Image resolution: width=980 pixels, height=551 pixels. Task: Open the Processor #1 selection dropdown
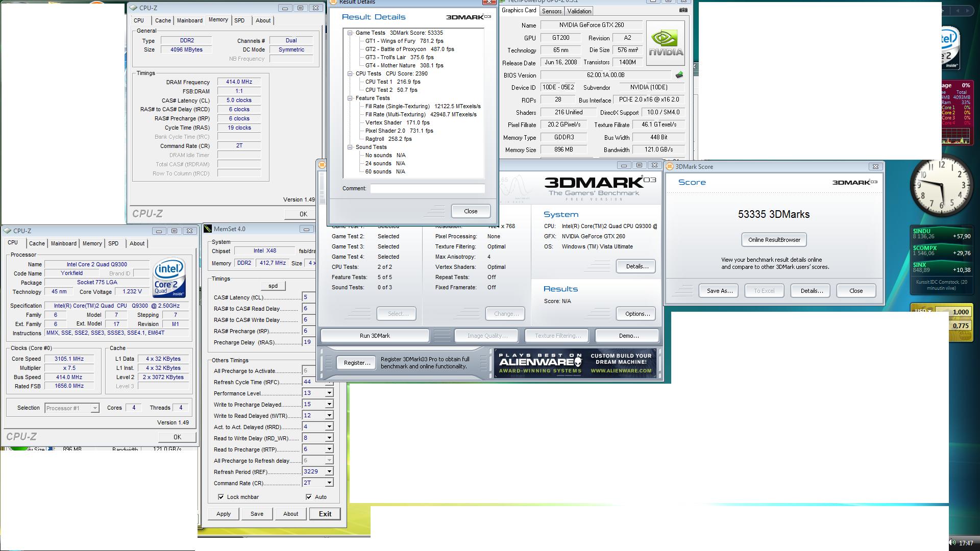tap(94, 408)
